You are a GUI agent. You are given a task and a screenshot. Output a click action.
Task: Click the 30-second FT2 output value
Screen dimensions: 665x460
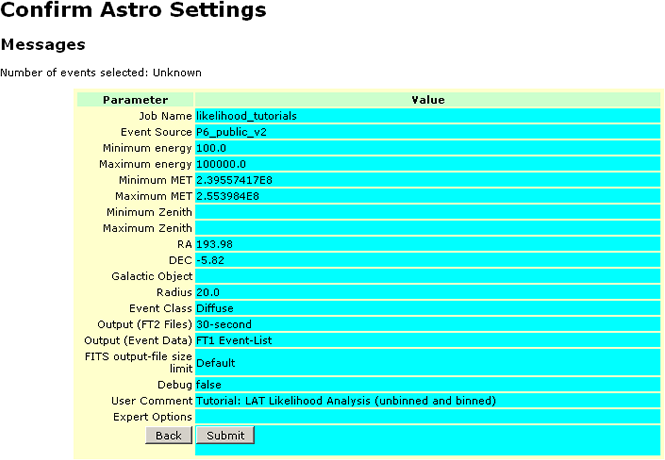[x=224, y=324]
